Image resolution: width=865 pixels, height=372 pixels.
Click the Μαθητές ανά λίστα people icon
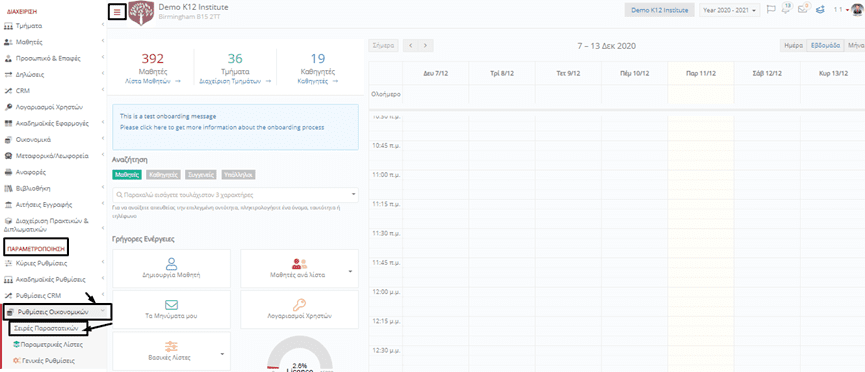(299, 263)
